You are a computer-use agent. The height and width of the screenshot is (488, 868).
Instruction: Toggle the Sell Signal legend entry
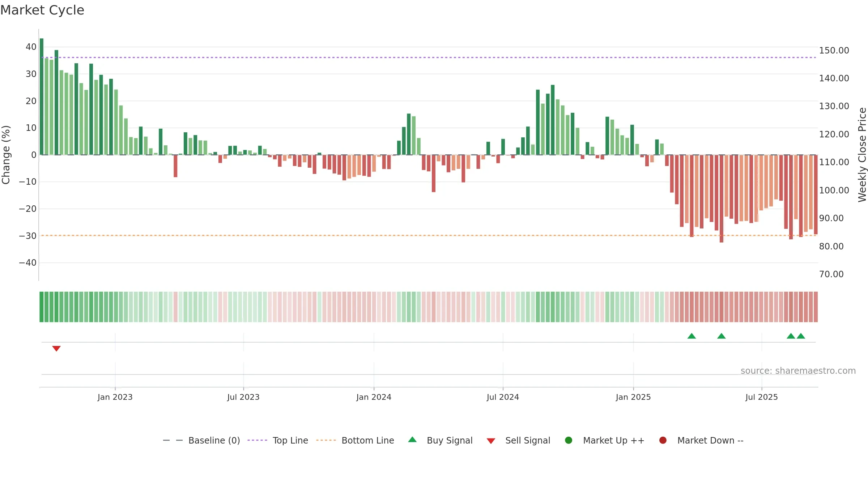coord(518,440)
